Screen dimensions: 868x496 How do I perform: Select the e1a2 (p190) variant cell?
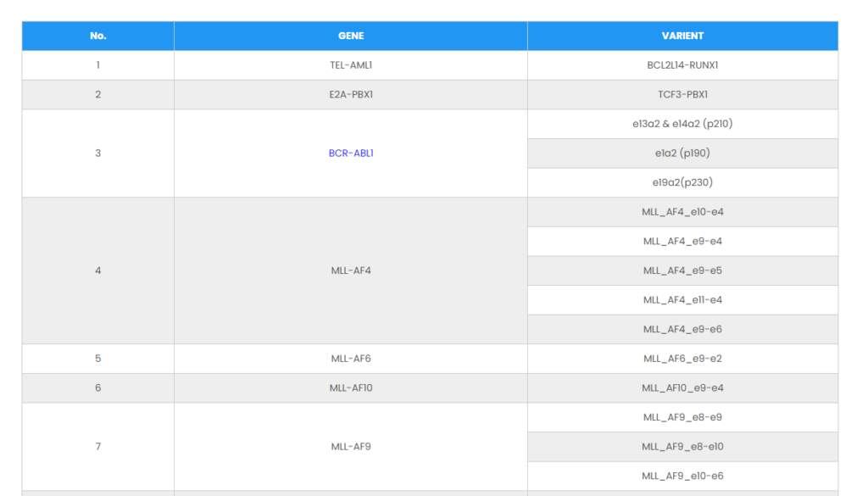[682, 153]
